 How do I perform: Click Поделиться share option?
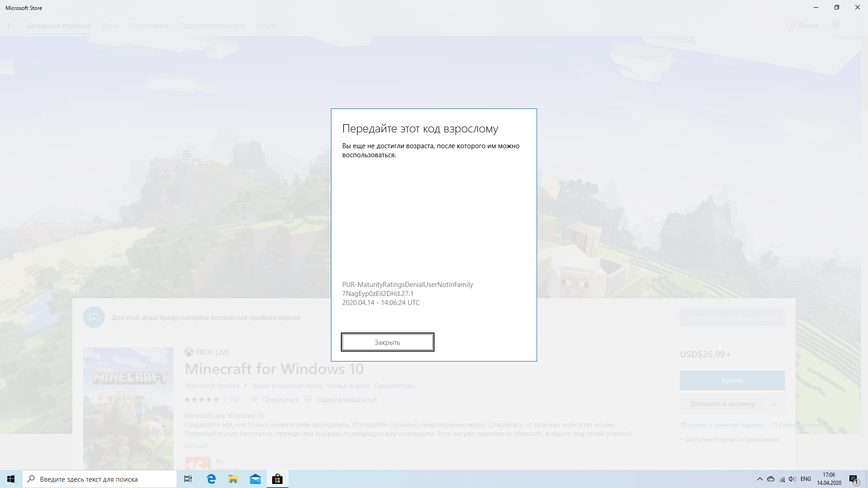point(275,399)
